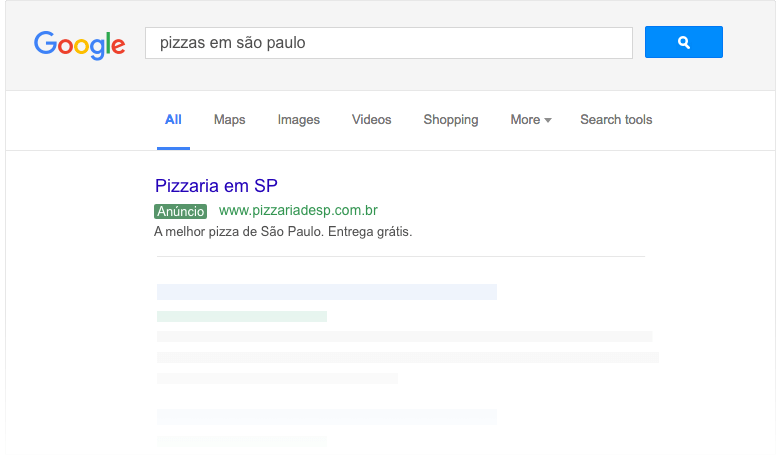Viewport: 784px width, 467px height.
Task: Click the second placeholder result title bar
Action: click(326, 416)
